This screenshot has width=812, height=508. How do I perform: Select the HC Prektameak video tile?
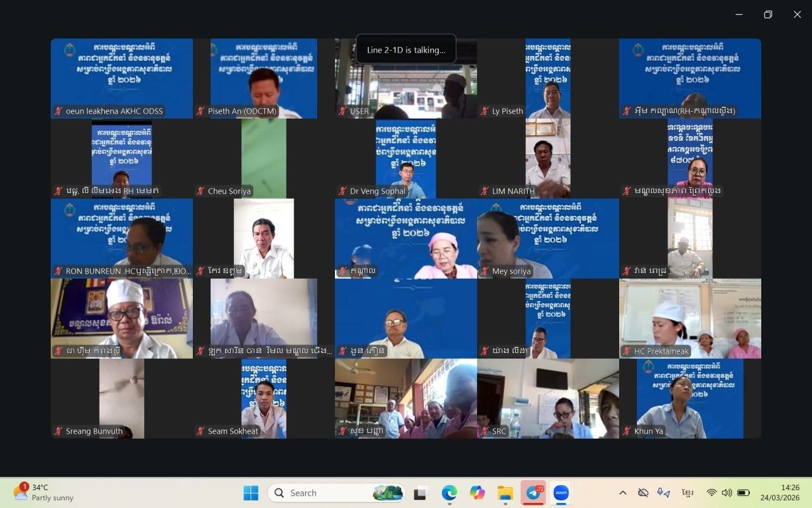690,319
